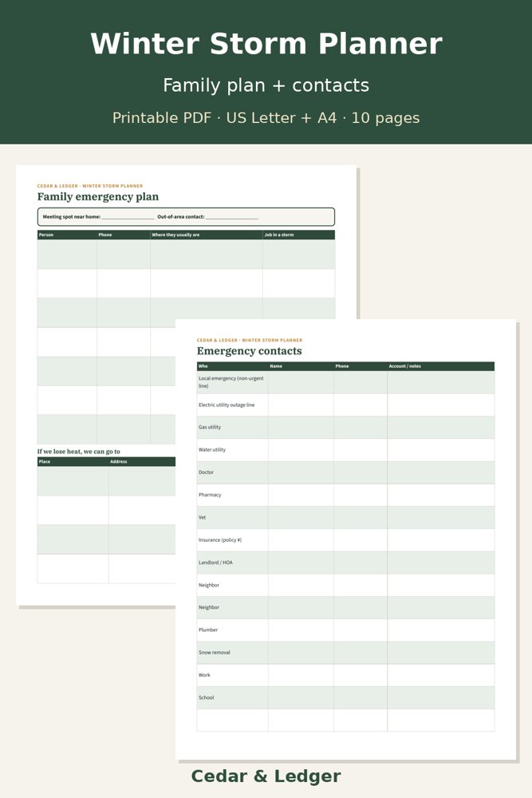Select the "Family plan + contacts" subtitle
This screenshot has height=798, width=532.
[266, 85]
